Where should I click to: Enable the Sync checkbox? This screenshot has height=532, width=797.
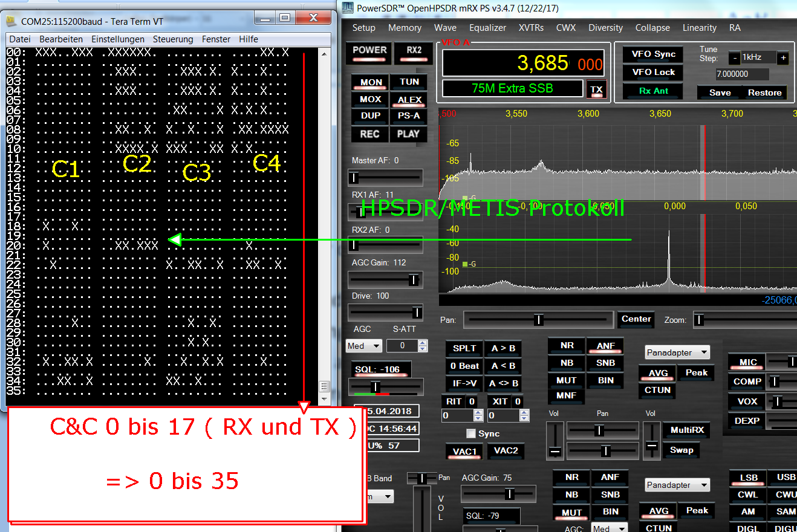tap(471, 433)
